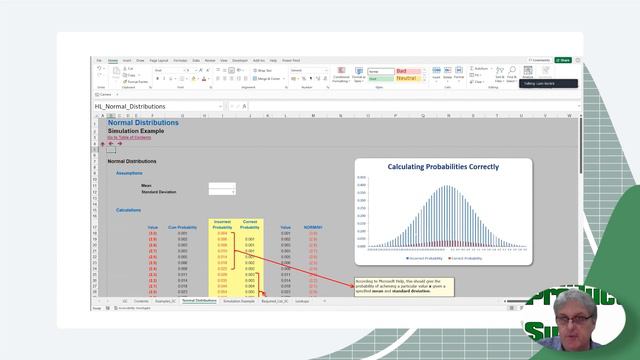
Task: Apply the Neutral cell style
Action: (x=408, y=78)
